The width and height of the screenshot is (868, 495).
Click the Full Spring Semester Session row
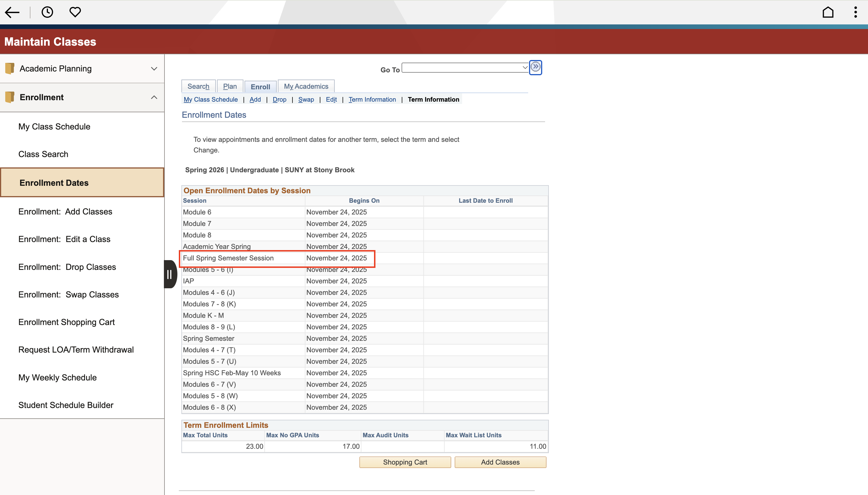(365, 258)
